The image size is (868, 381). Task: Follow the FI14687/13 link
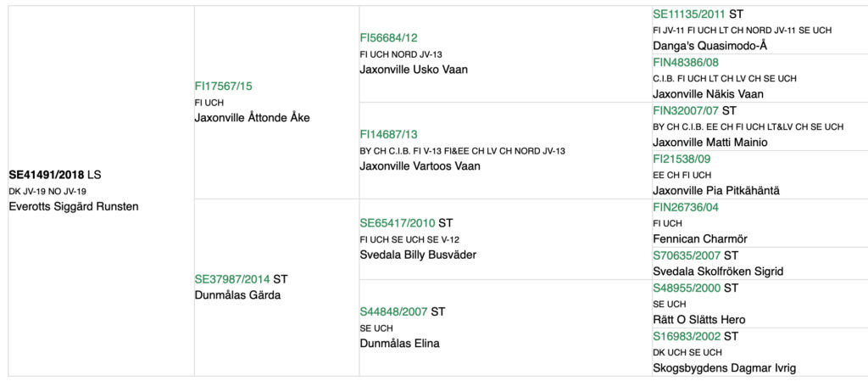click(388, 134)
